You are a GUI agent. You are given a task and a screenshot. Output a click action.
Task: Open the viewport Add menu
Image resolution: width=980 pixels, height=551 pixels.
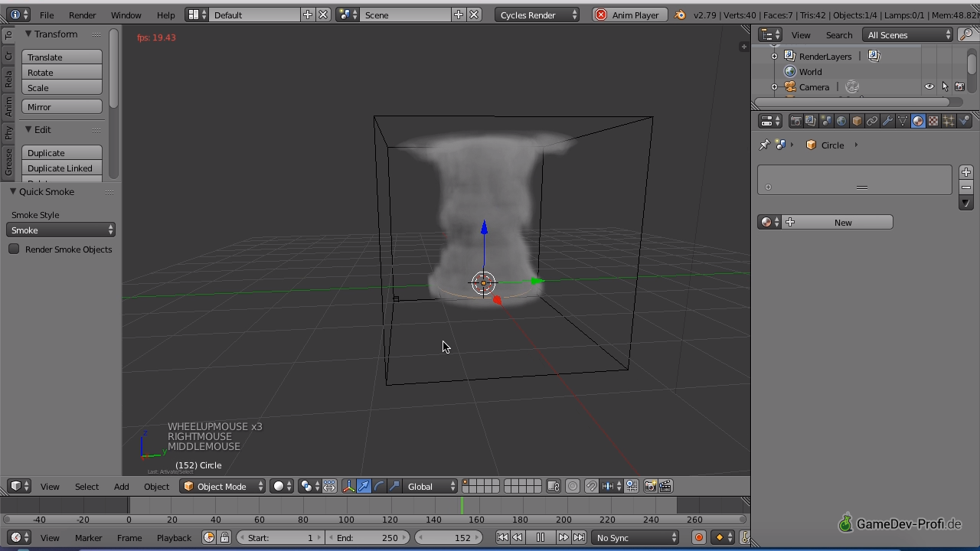point(121,486)
